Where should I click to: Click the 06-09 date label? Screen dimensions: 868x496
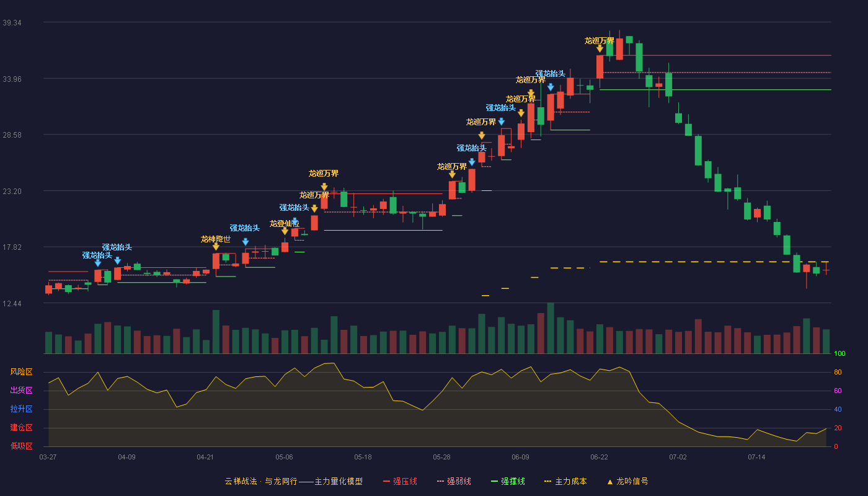(520, 457)
